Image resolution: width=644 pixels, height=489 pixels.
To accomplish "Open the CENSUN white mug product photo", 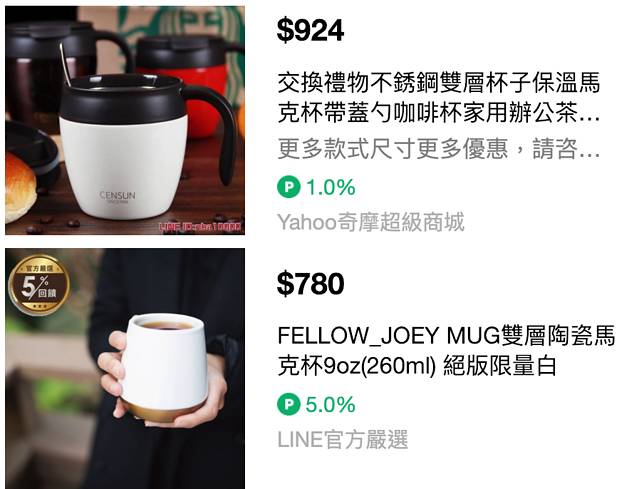I will click(125, 120).
